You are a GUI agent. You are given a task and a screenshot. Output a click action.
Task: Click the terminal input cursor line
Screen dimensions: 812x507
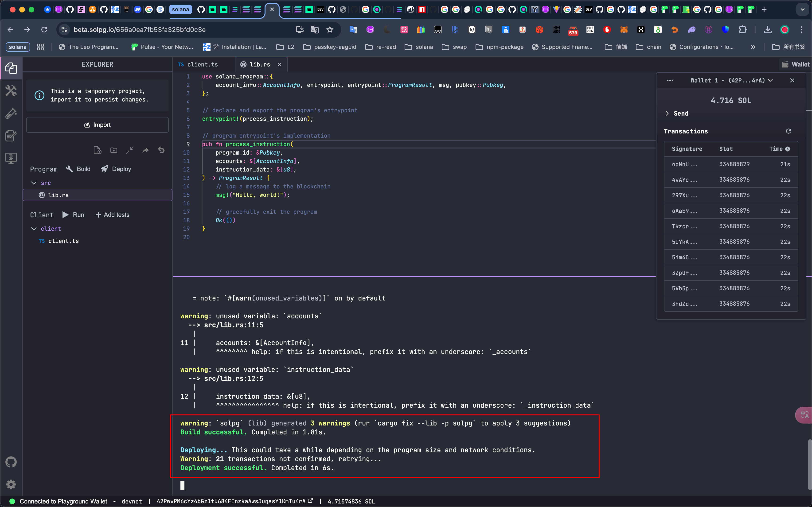(182, 486)
